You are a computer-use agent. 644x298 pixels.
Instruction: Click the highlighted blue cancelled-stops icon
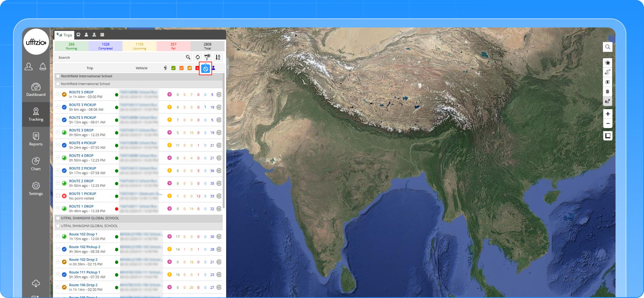coord(205,68)
